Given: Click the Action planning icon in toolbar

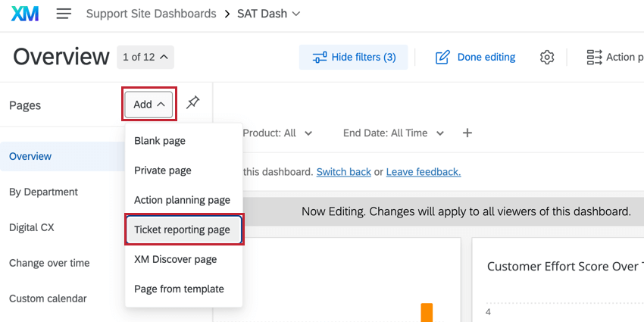Looking at the screenshot, I should click(595, 57).
